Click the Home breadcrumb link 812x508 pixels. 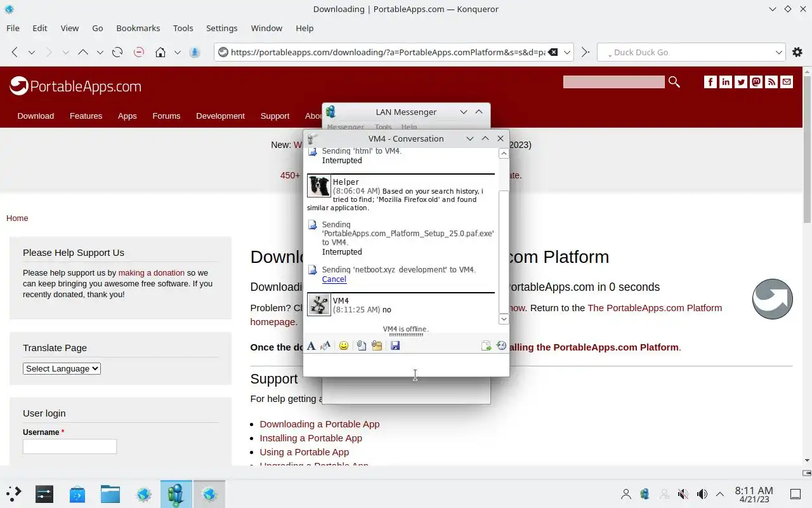coord(17,218)
